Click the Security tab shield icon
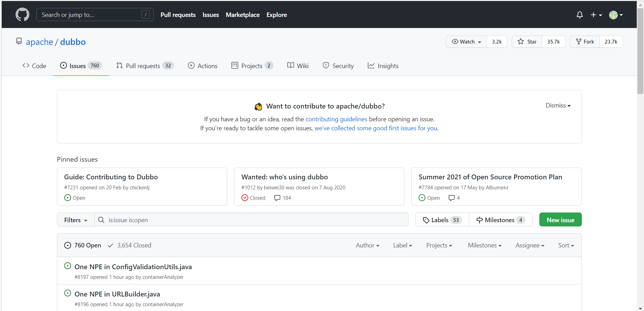The width and height of the screenshot is (644, 311). 326,65
